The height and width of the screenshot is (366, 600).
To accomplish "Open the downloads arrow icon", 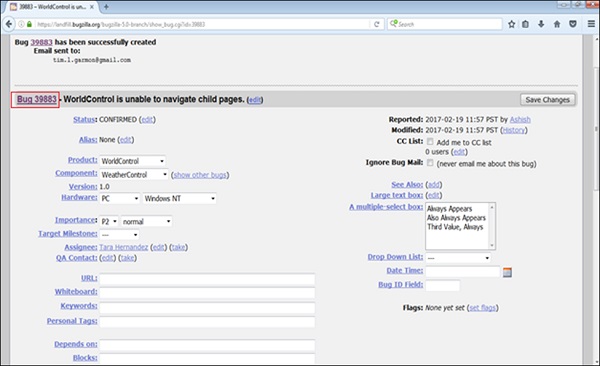I will pos(541,24).
